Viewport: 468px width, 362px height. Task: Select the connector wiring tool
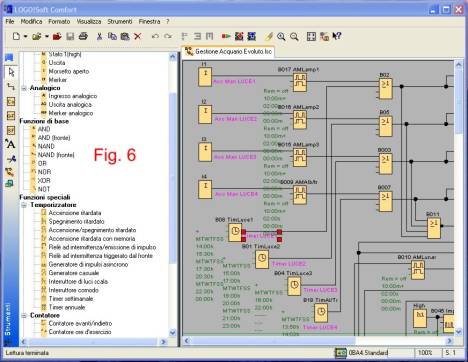(11, 87)
